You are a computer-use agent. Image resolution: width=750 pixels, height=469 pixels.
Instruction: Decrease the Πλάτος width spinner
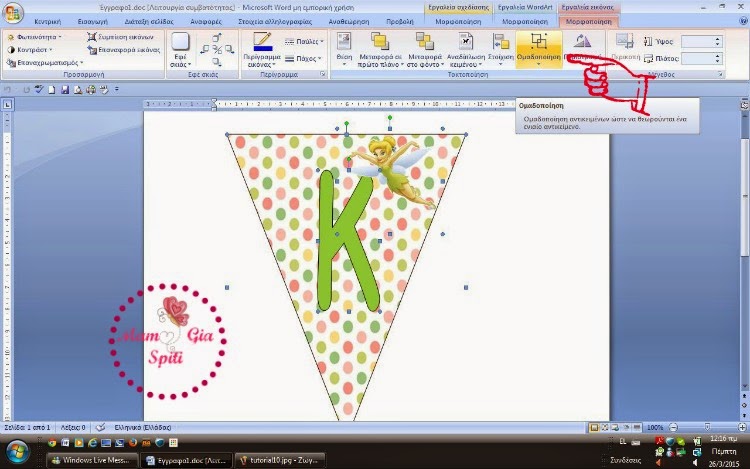[x=717, y=61]
